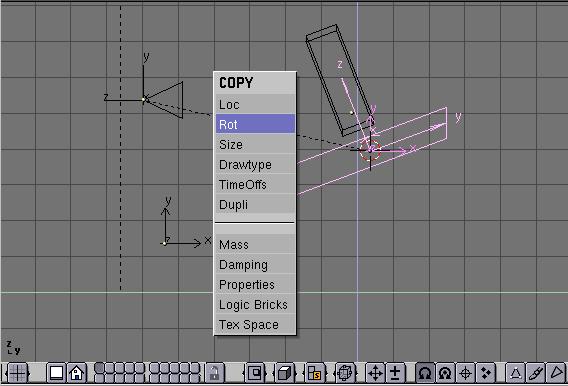Viewport: 568px width, 386px height.
Task: Toggle the first layer button
Action: pyautogui.click(x=99, y=368)
